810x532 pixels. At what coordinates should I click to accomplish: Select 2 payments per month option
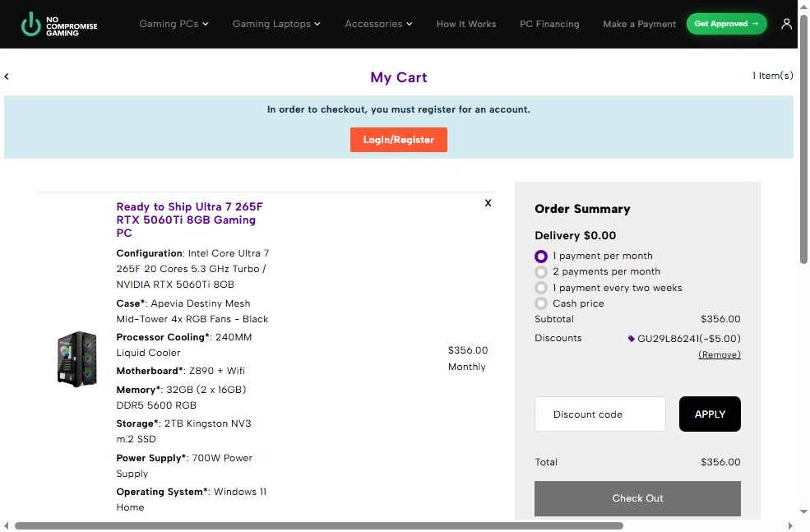click(x=541, y=271)
